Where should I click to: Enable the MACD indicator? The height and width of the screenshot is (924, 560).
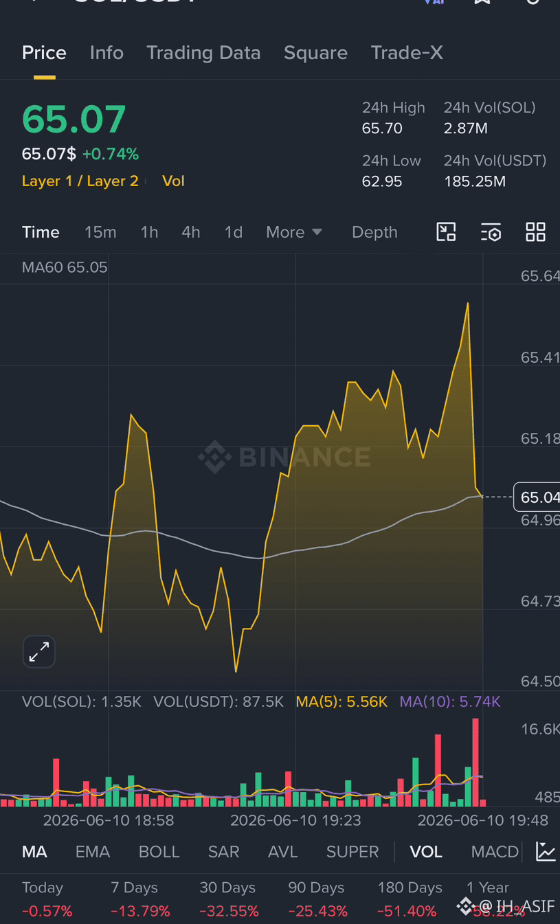pyautogui.click(x=495, y=852)
